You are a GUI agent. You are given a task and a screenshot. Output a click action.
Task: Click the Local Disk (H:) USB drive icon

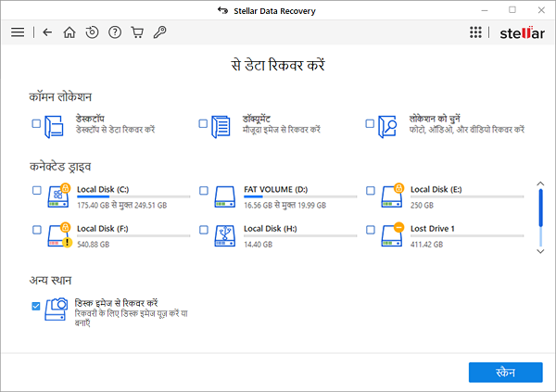pos(225,235)
